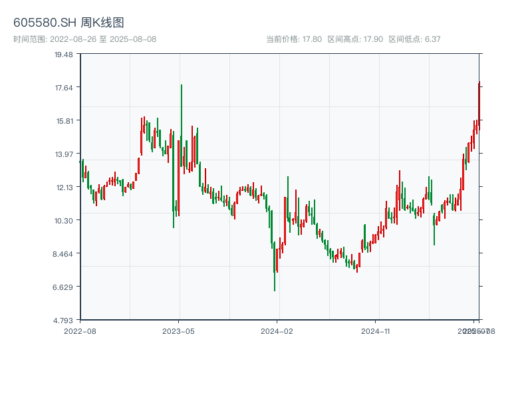Viewport: 532px width, 399px height.
Task: Click the 区间低点: 6.37 label
Action: pos(414,39)
